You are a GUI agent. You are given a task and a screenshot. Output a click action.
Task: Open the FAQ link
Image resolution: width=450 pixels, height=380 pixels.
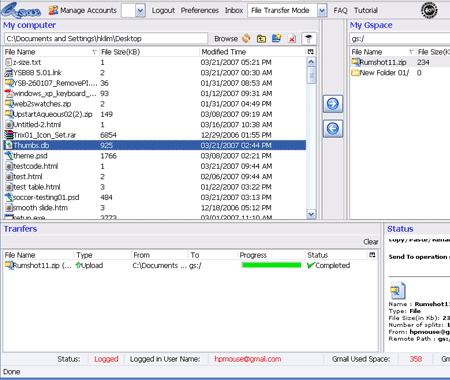pos(340,10)
